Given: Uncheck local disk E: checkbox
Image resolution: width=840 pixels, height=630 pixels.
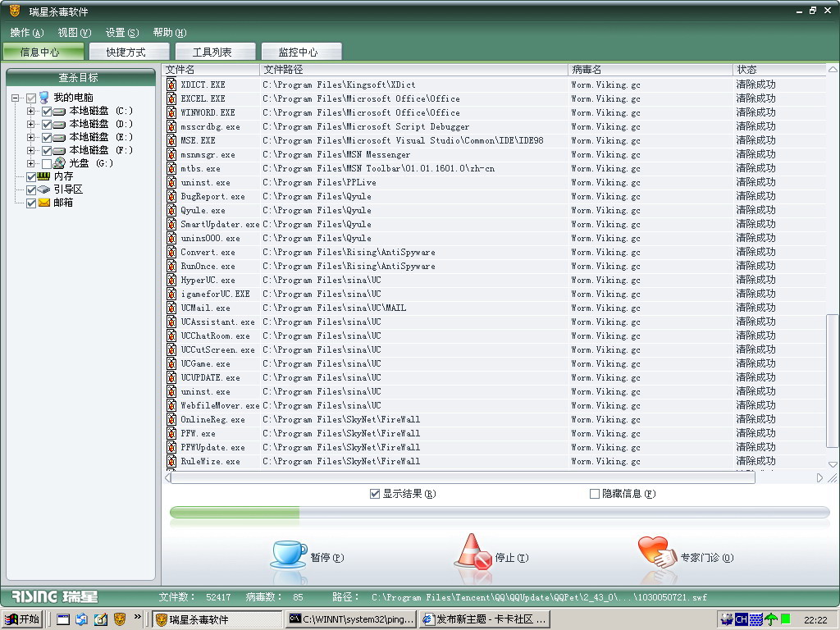Looking at the screenshot, I should pyautogui.click(x=47, y=138).
